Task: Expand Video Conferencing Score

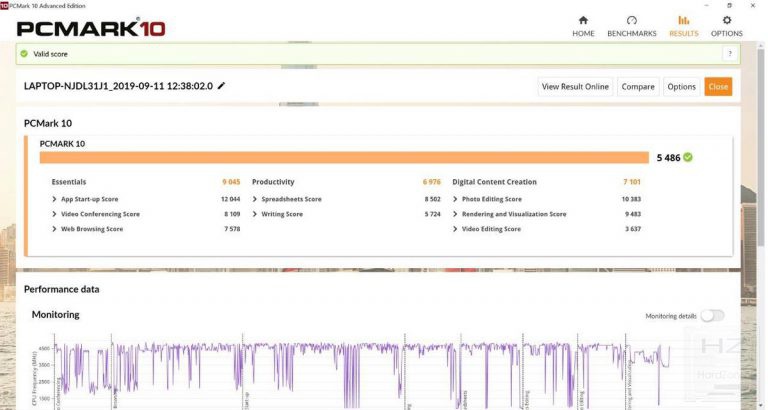Action: coord(54,214)
